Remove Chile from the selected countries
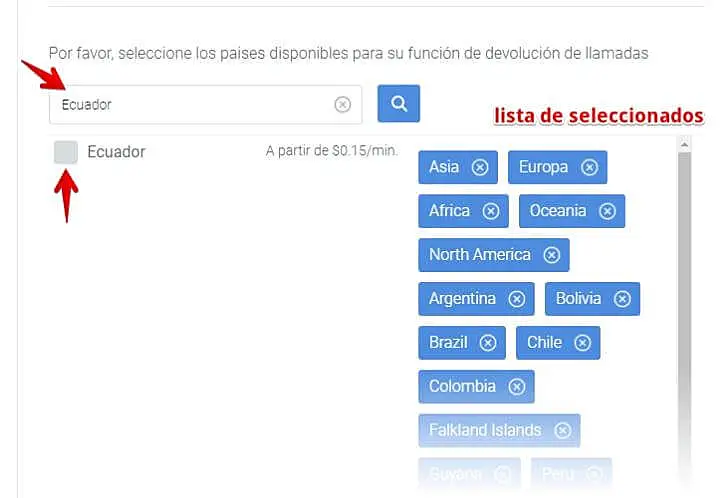724x498 pixels. click(x=583, y=343)
